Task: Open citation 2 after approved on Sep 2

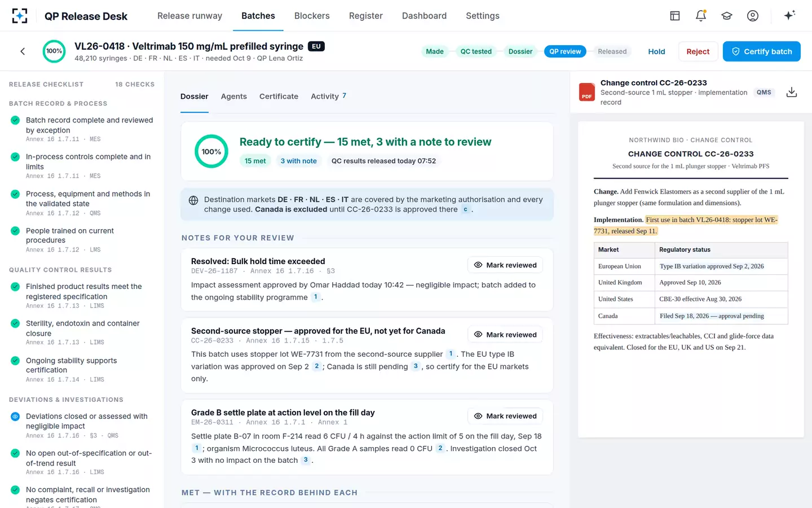Action: coord(316,366)
